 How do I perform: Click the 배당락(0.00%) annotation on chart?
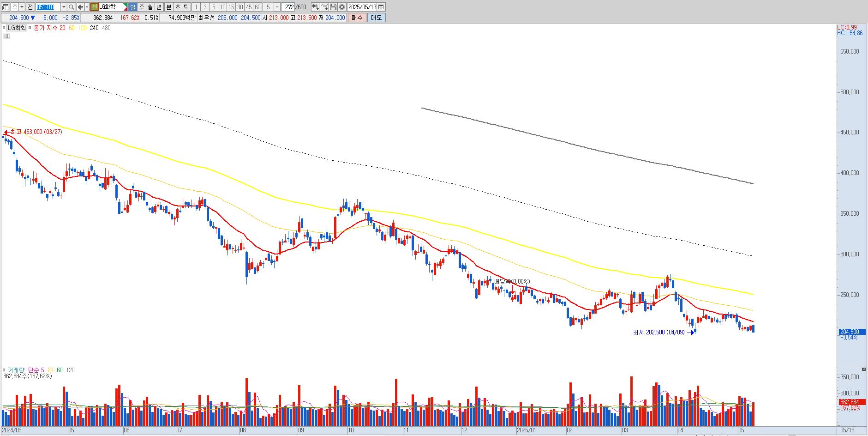(x=512, y=281)
